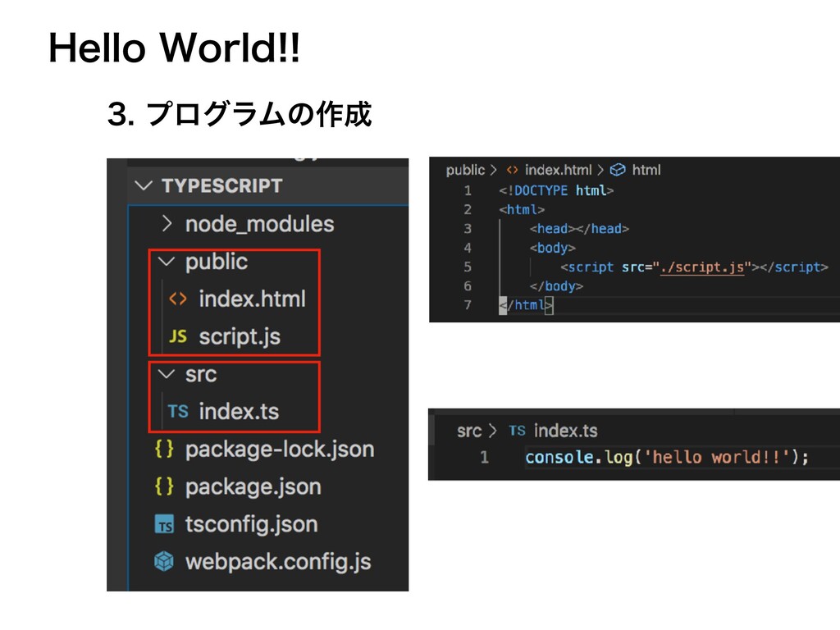Click the TYPESCRIPT section header label

[221, 186]
